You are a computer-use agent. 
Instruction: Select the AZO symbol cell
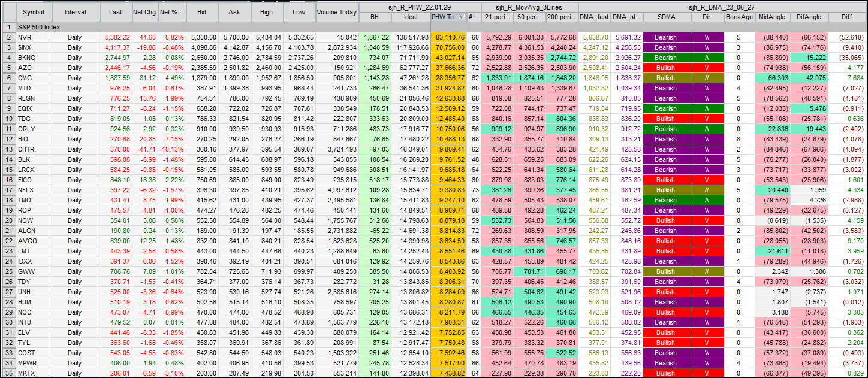(34, 68)
